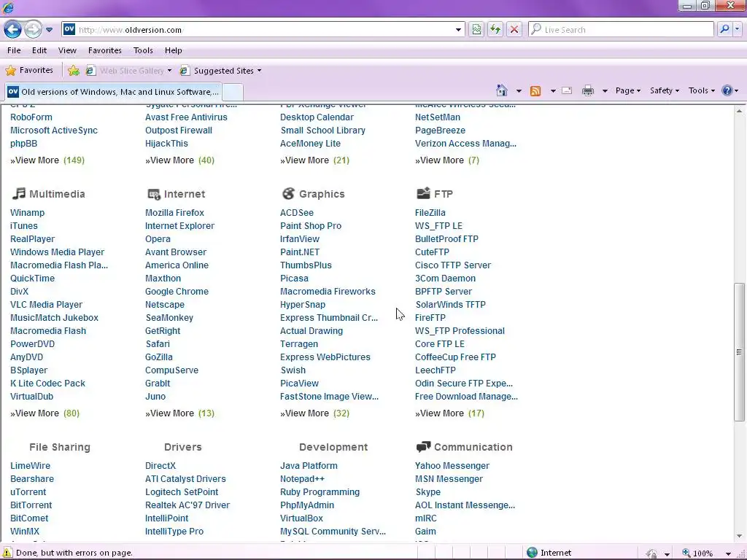
Task: Click the Macromedia Fireworks link
Action: click(x=328, y=292)
